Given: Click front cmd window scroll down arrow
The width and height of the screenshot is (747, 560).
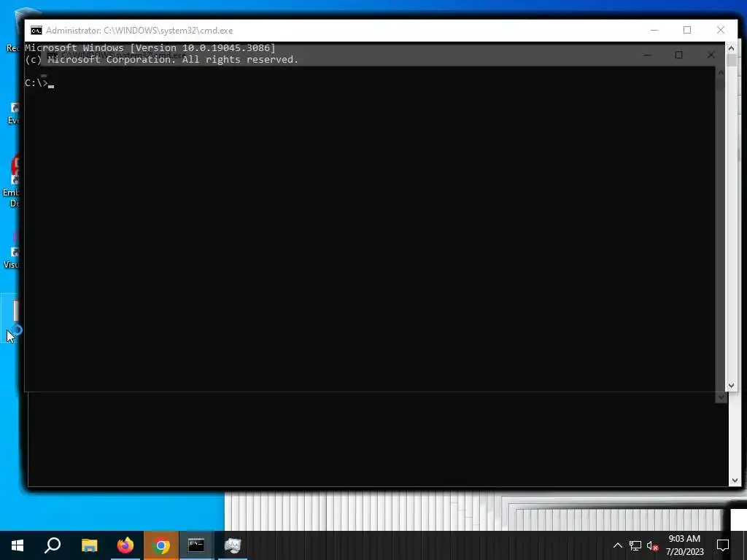Looking at the screenshot, I should click(731, 386).
